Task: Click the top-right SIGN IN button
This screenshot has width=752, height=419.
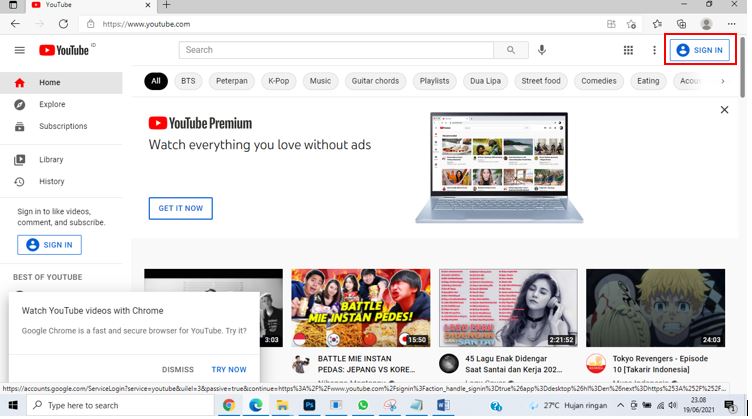Action: pyautogui.click(x=700, y=50)
